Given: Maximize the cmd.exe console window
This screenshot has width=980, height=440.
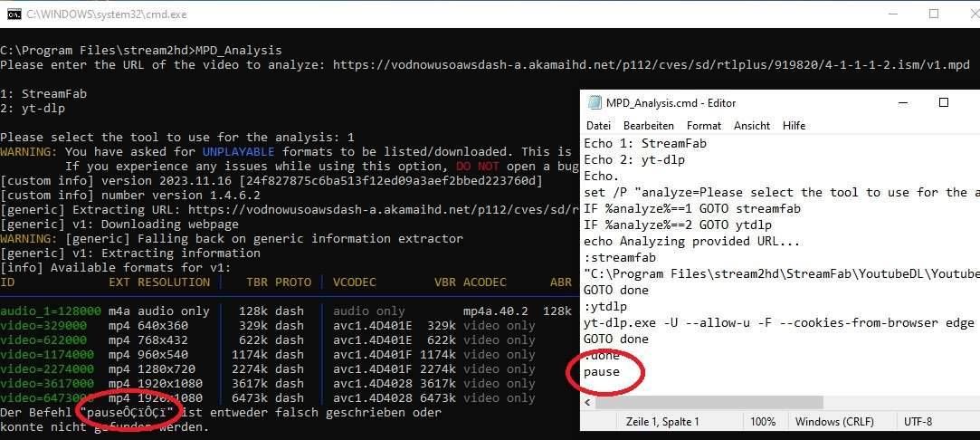Looking at the screenshot, I should [934, 14].
